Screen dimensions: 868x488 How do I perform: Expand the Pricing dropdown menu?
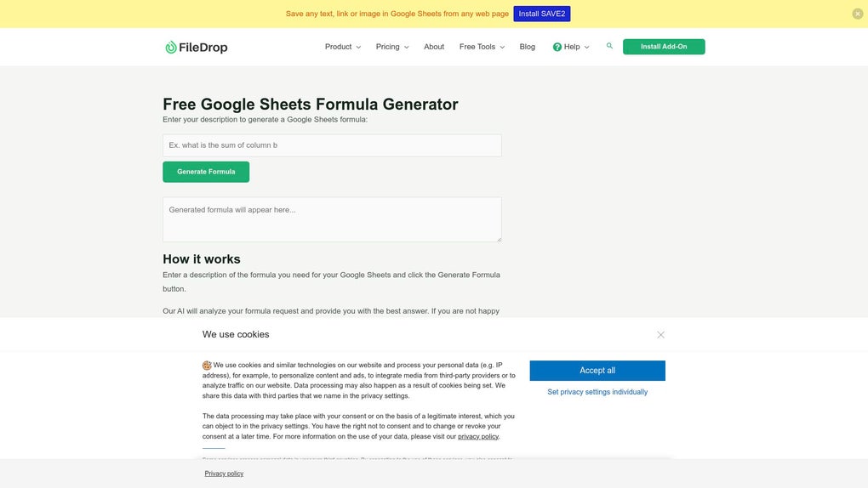392,47
